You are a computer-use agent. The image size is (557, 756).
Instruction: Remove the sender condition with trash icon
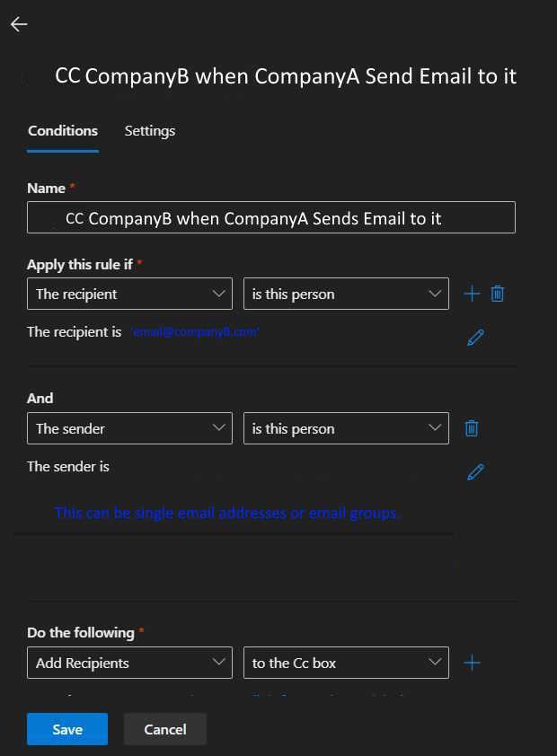(471, 427)
